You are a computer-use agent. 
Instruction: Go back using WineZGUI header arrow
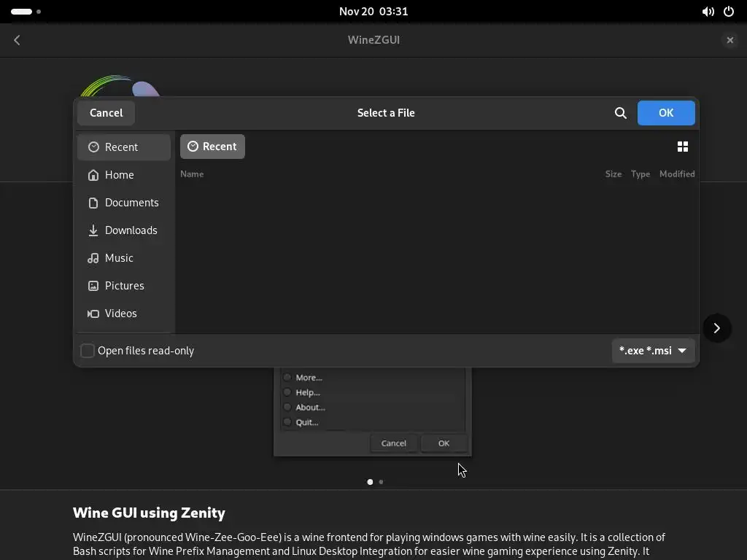pos(18,40)
